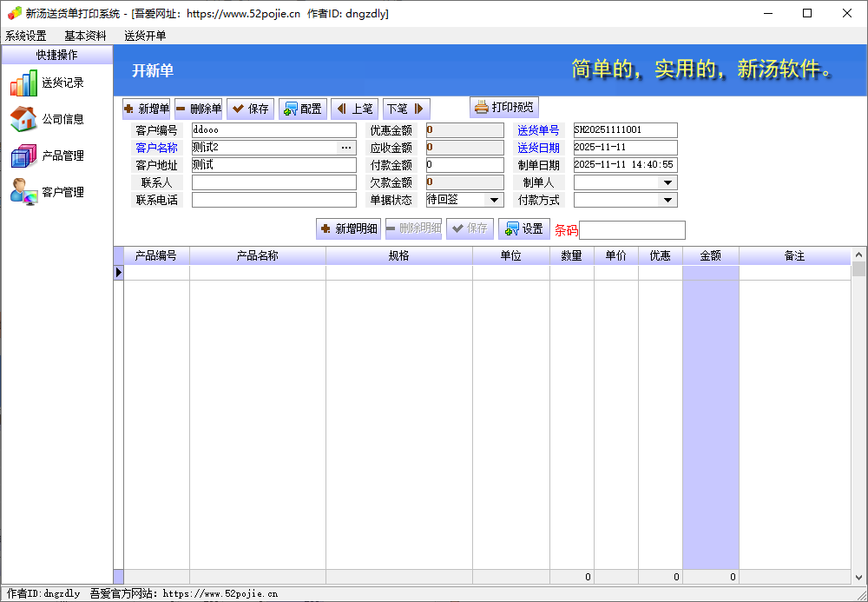Open 送货记录 from the quick sidebar
The height and width of the screenshot is (602, 868).
(x=47, y=83)
